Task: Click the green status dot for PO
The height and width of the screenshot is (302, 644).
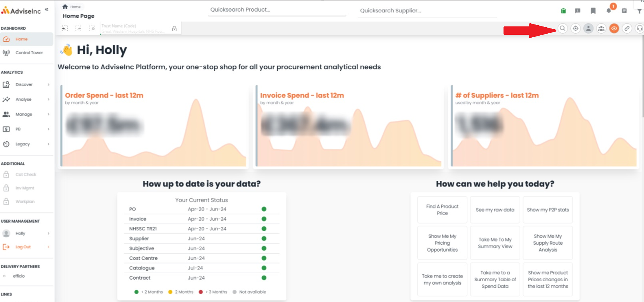Action: 264,209
